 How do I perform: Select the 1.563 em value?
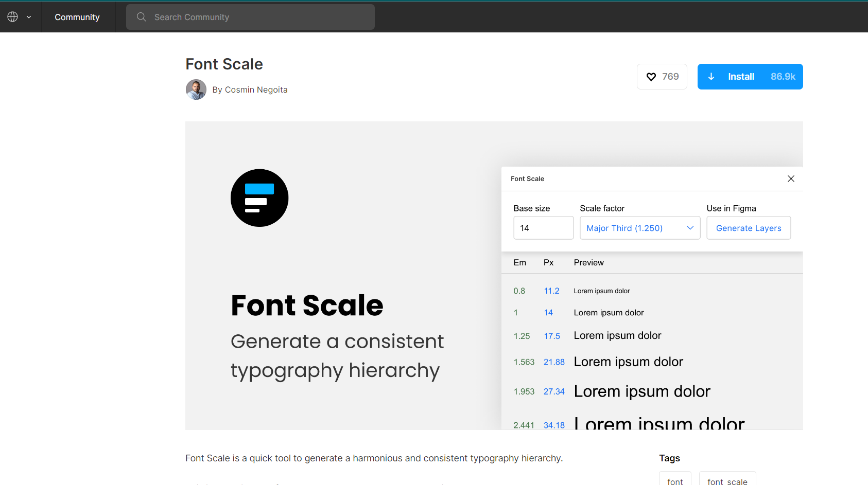(x=524, y=362)
